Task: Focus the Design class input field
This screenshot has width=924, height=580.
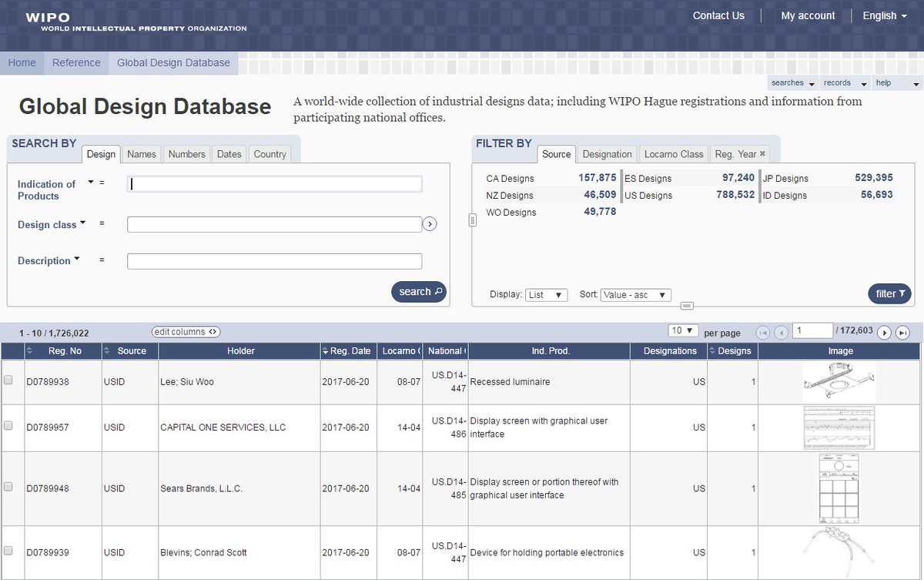Action: click(x=274, y=224)
